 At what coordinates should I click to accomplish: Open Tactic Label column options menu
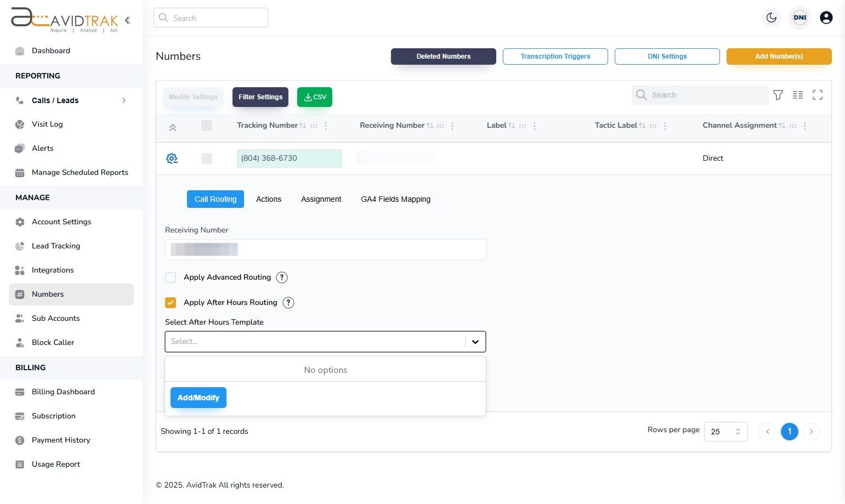coord(665,126)
